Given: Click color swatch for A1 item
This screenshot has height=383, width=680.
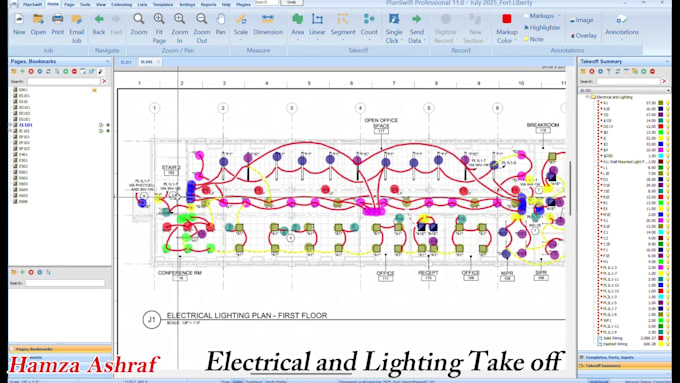Looking at the screenshot, I should click(661, 103).
